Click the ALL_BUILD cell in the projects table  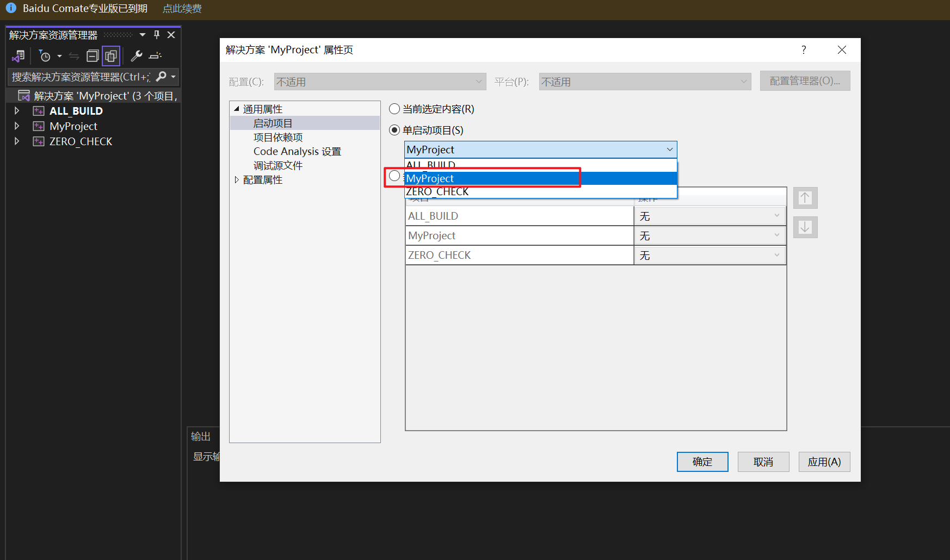[520, 216]
